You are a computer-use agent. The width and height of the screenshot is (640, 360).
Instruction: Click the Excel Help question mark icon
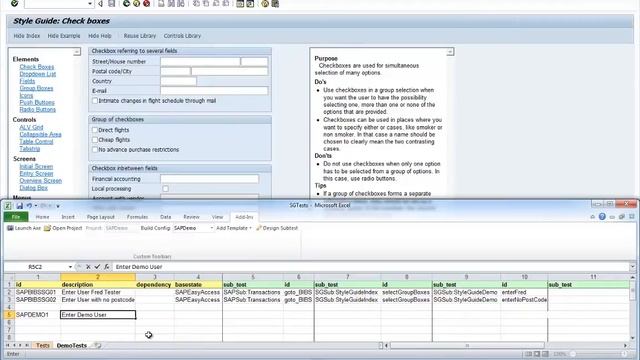point(602,217)
